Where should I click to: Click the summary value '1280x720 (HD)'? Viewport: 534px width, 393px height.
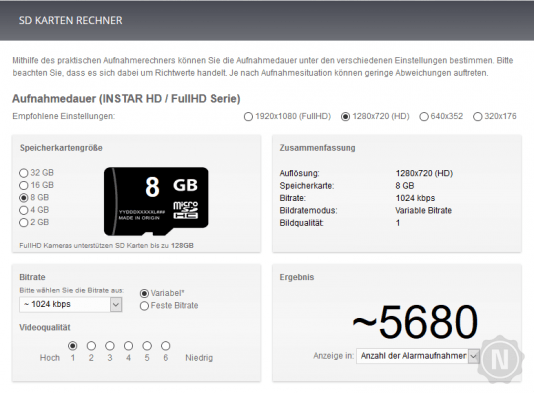pyautogui.click(x=424, y=173)
